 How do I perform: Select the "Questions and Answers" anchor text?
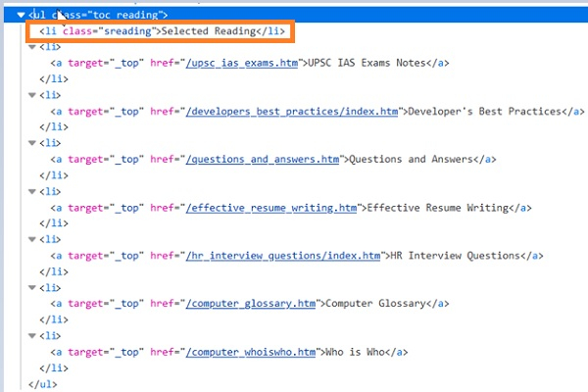click(411, 160)
